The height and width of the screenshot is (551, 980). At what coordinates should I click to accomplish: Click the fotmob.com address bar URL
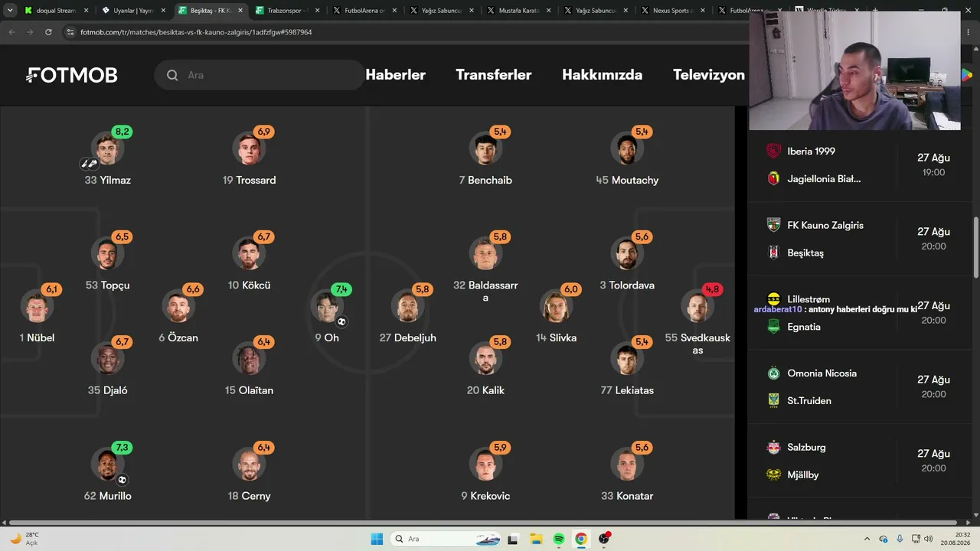[x=196, y=32]
